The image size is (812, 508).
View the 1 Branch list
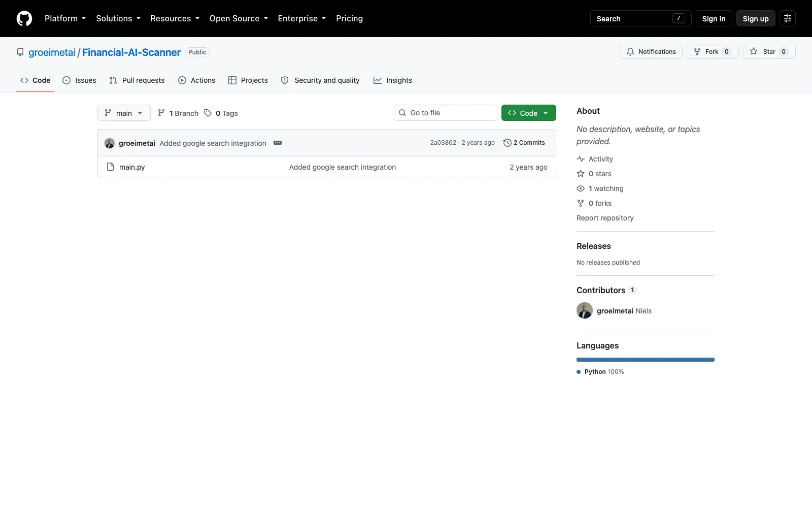tap(178, 113)
